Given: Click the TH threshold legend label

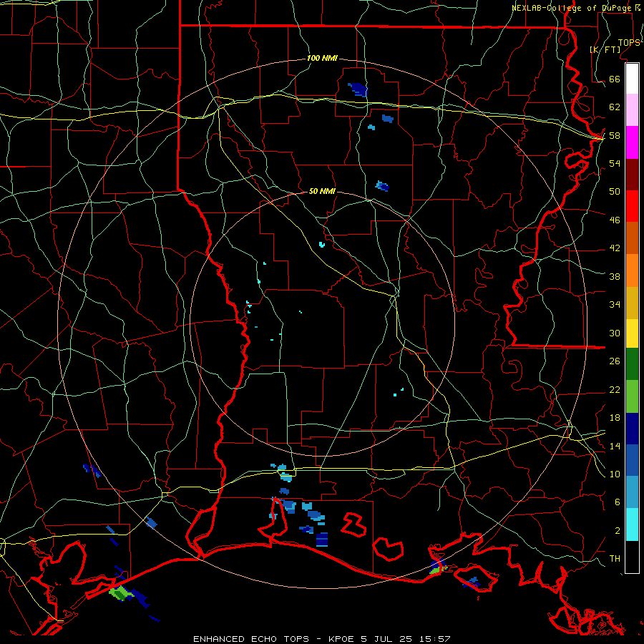Looking at the screenshot, I should (615, 558).
